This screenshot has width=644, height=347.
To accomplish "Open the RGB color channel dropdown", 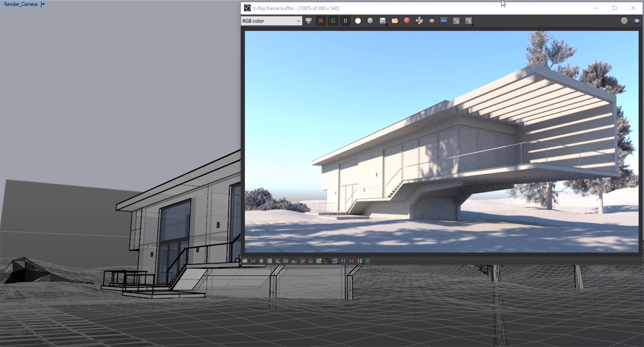I will click(x=271, y=21).
